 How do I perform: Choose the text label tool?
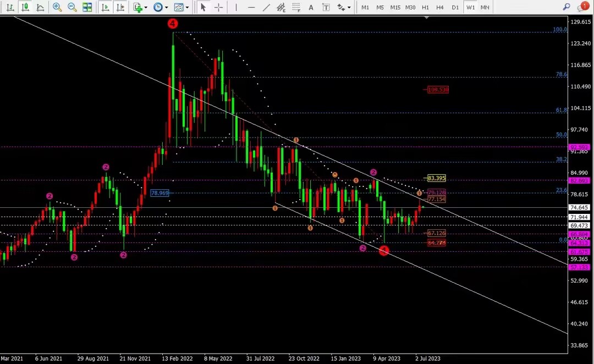click(326, 7)
